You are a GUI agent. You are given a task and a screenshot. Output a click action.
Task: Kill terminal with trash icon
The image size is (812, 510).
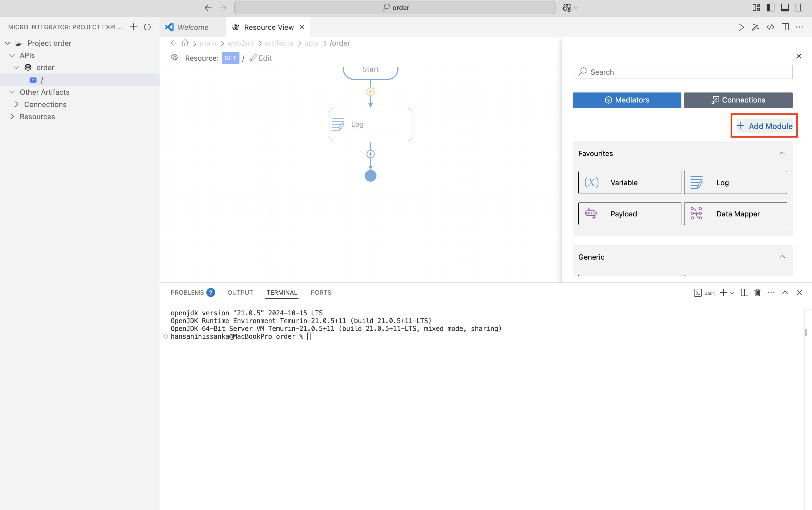point(757,293)
